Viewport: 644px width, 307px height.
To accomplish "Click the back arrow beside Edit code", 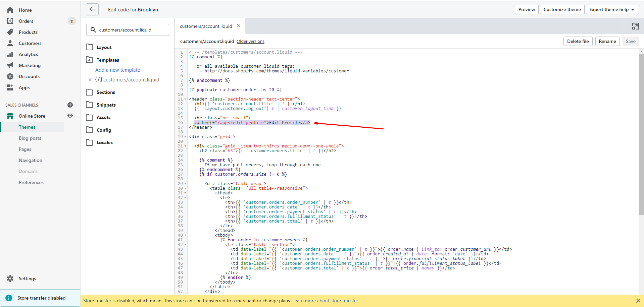I will pos(92,9).
